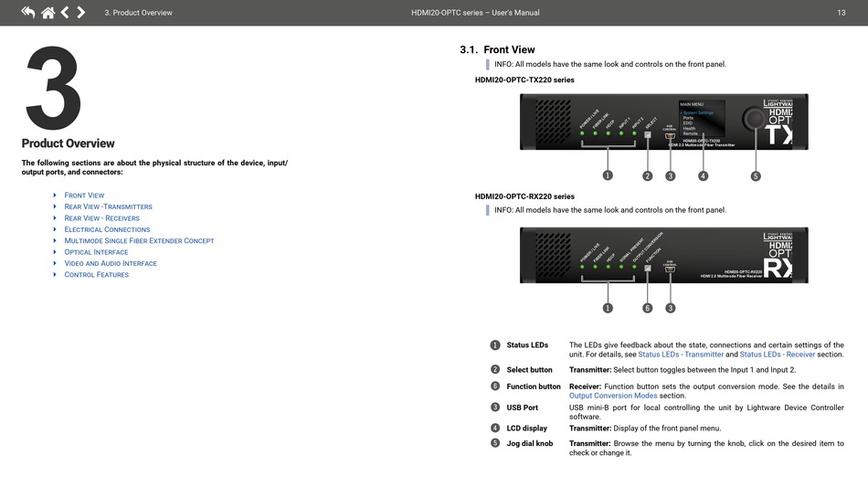
Task: Open Video and Audio Interface link
Action: [x=111, y=263]
